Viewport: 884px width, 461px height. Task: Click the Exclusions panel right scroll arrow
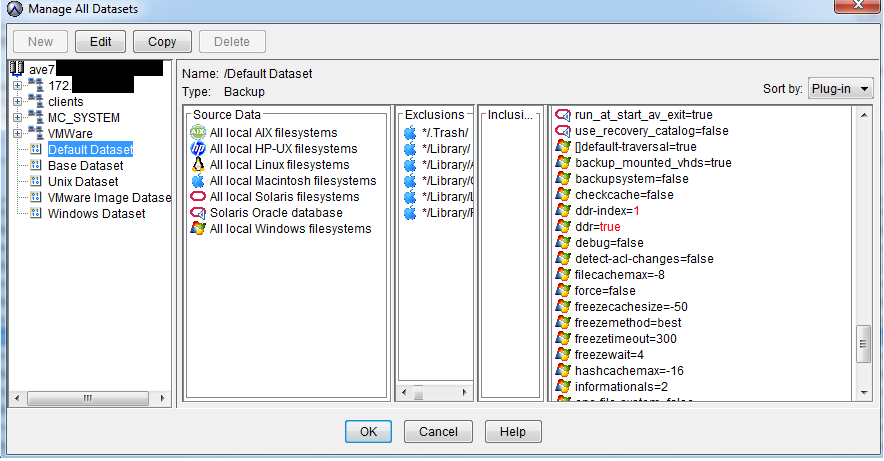click(465, 392)
